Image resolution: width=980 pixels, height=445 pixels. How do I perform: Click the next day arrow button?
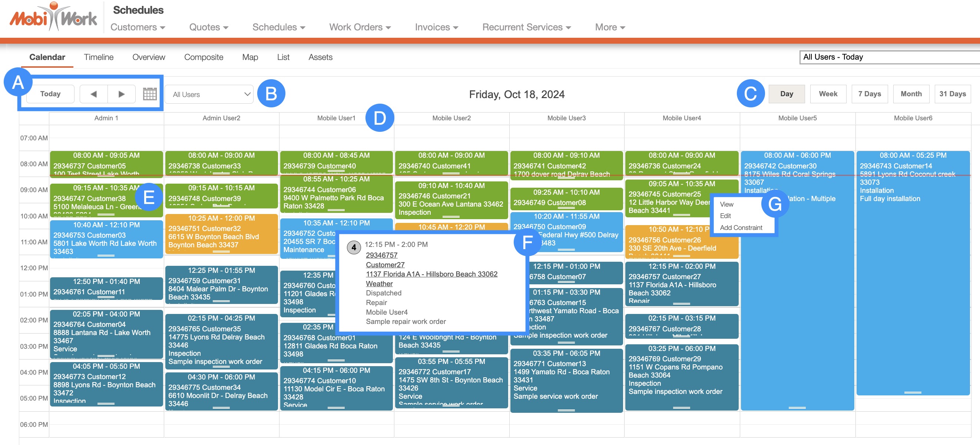pos(121,94)
